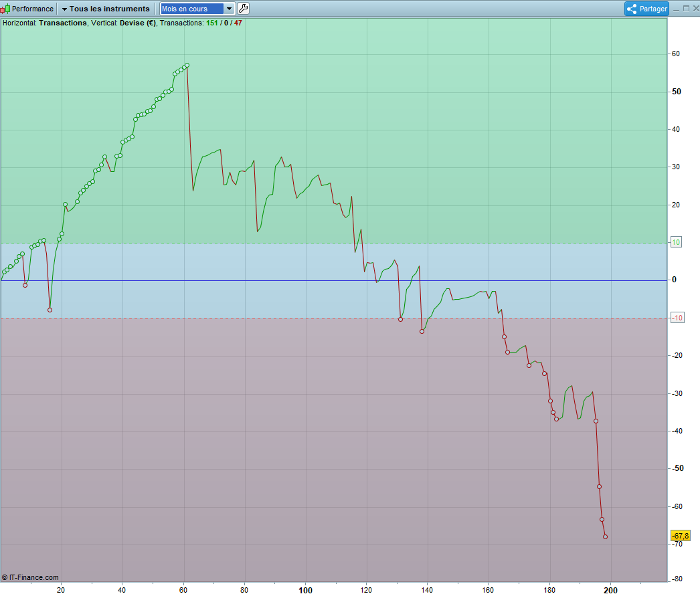The width and height of the screenshot is (700, 594).
Task: Click the Devise (€) vertical axis label
Action: point(137,23)
